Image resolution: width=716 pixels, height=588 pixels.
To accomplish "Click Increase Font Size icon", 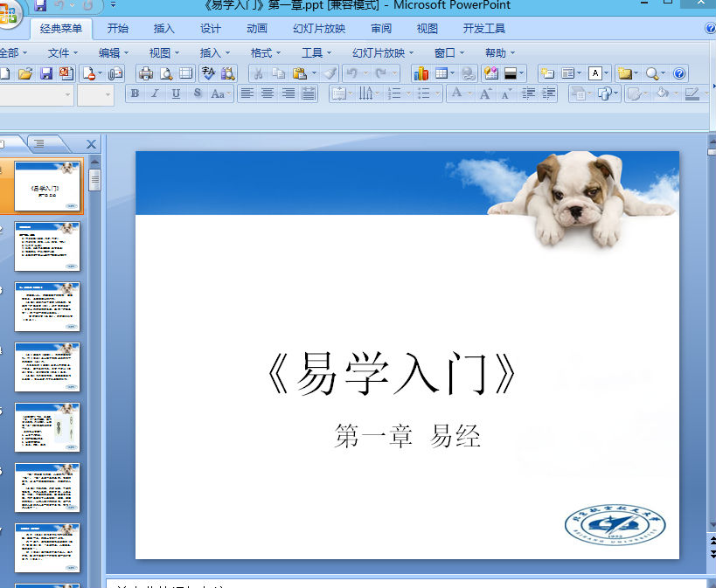I will [x=485, y=93].
